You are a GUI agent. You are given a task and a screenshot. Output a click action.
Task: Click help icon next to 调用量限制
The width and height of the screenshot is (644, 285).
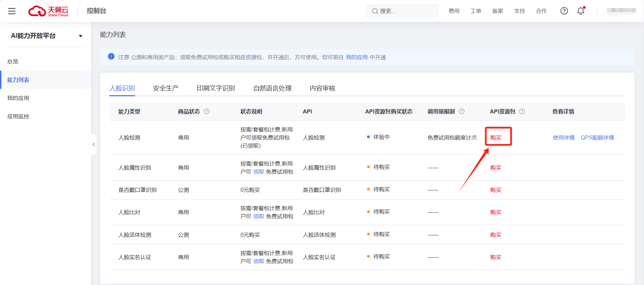click(x=462, y=111)
